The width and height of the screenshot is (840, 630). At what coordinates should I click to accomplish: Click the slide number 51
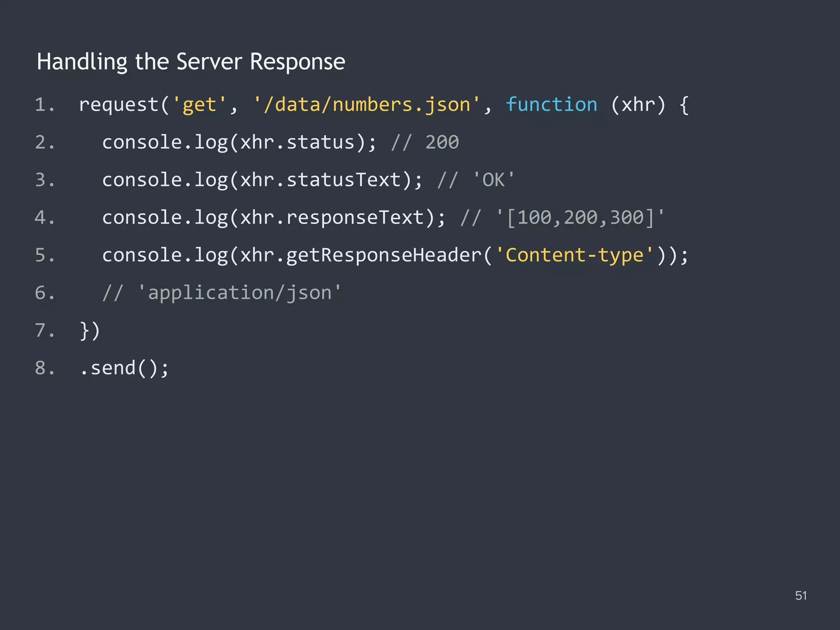tap(801, 596)
